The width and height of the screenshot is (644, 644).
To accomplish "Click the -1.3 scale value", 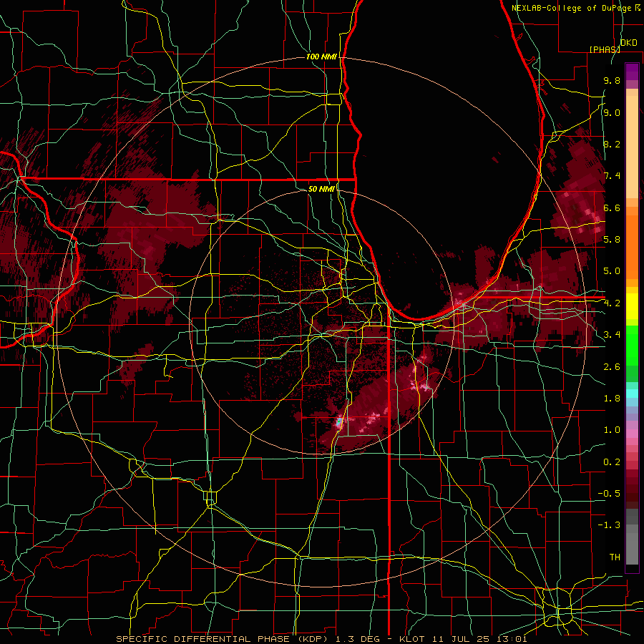I will coord(609,525).
